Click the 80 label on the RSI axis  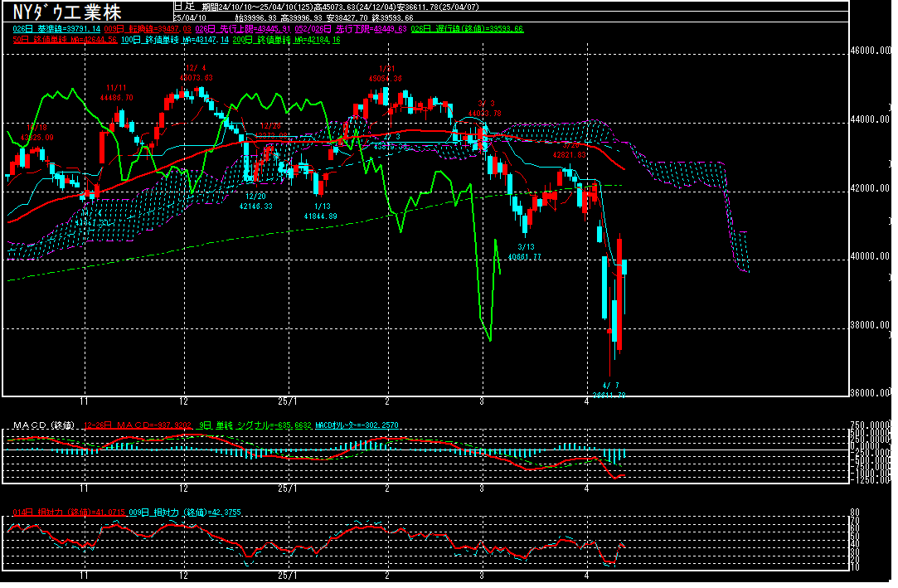(x=855, y=513)
